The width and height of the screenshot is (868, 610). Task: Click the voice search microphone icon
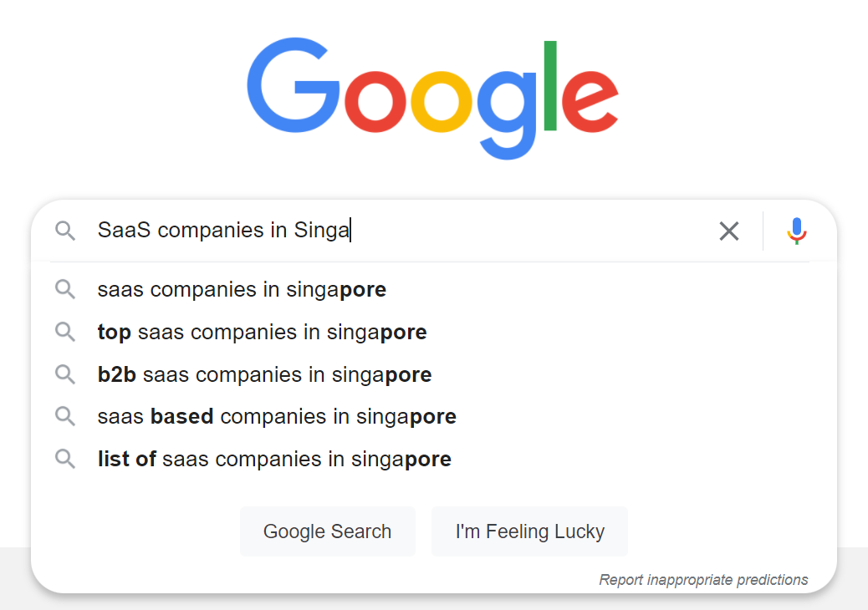(x=796, y=231)
